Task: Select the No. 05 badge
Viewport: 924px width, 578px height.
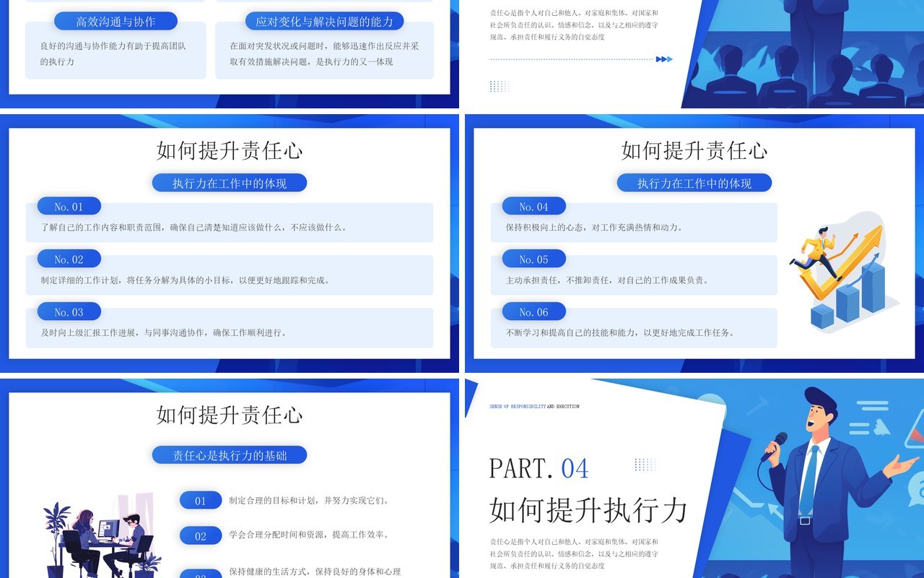Action: click(533, 259)
